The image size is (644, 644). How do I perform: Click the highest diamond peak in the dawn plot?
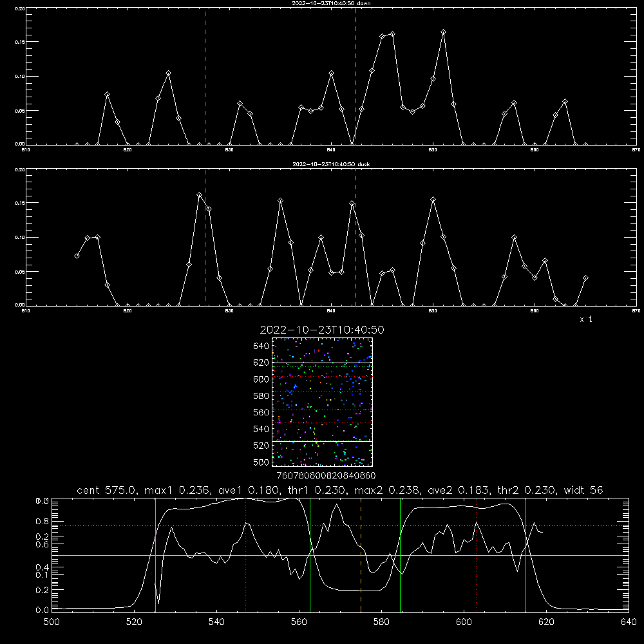click(x=444, y=32)
